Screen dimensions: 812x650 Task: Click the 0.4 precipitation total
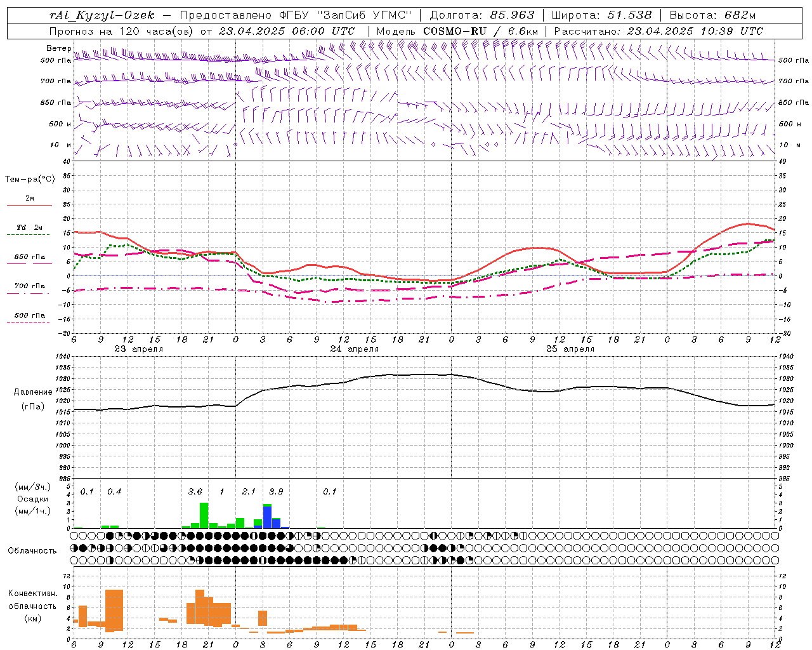[x=114, y=492]
